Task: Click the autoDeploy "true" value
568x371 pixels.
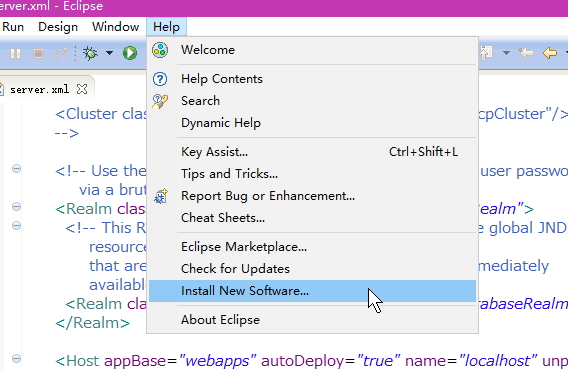Action: 379,361
